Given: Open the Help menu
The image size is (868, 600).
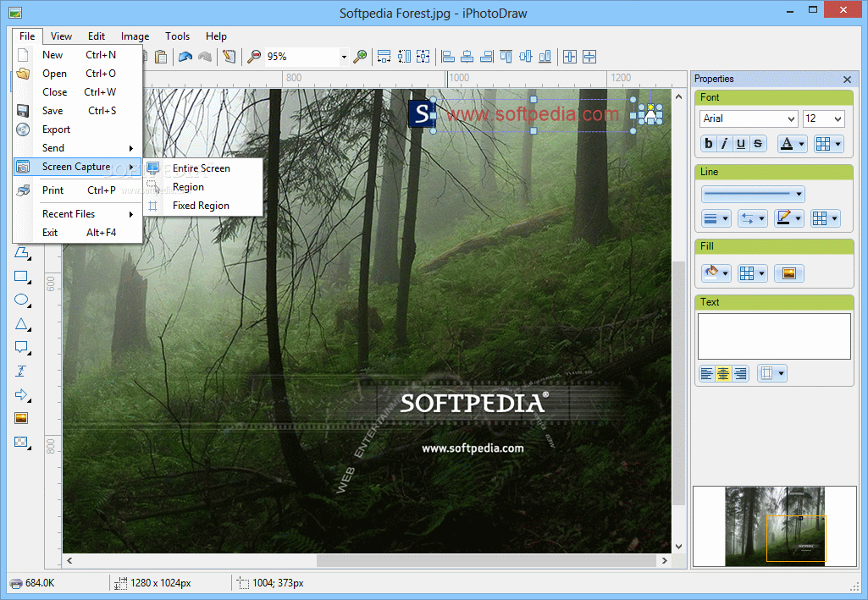Looking at the screenshot, I should pyautogui.click(x=216, y=36).
